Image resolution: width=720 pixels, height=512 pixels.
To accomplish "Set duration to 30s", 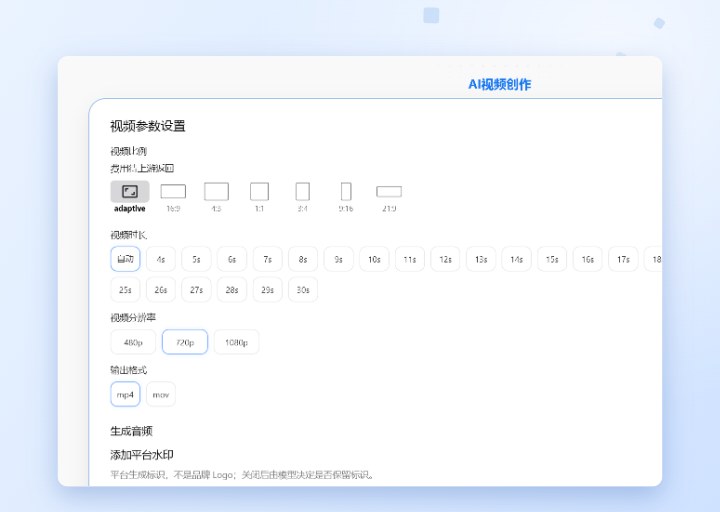I will coord(303,290).
